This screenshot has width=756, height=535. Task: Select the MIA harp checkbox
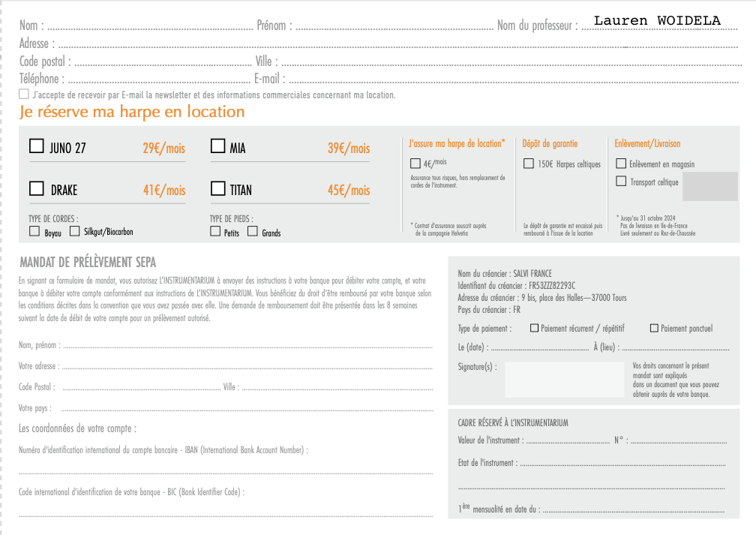(x=217, y=146)
